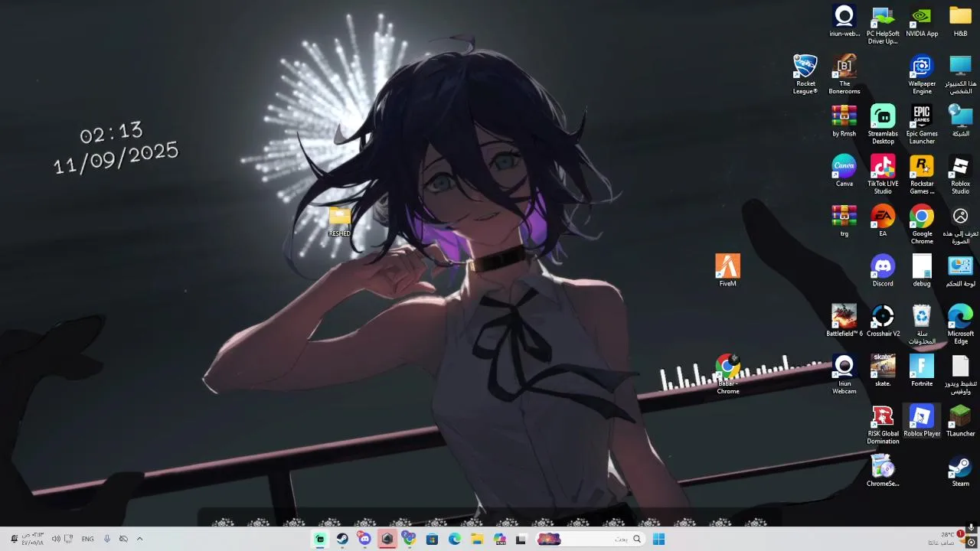Open the Control Panel icon (لوحة التحكم)
The width and height of the screenshot is (980, 551).
[x=960, y=271]
